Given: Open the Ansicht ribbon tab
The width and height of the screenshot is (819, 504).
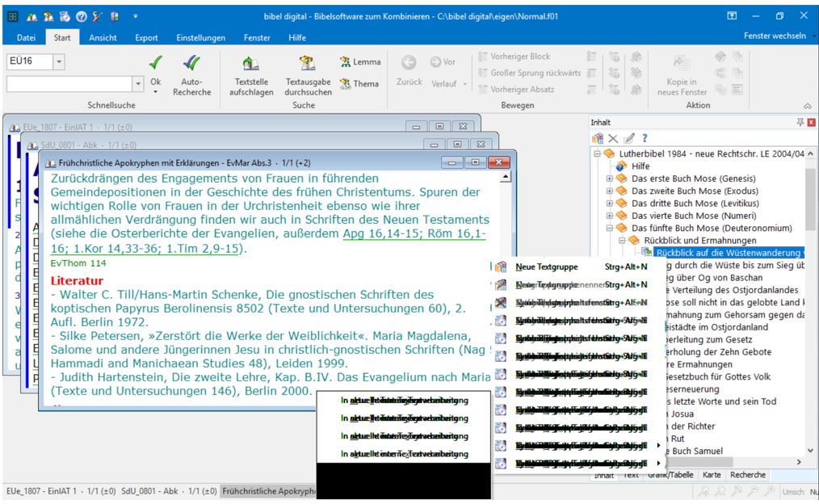Looking at the screenshot, I should coord(103,38).
